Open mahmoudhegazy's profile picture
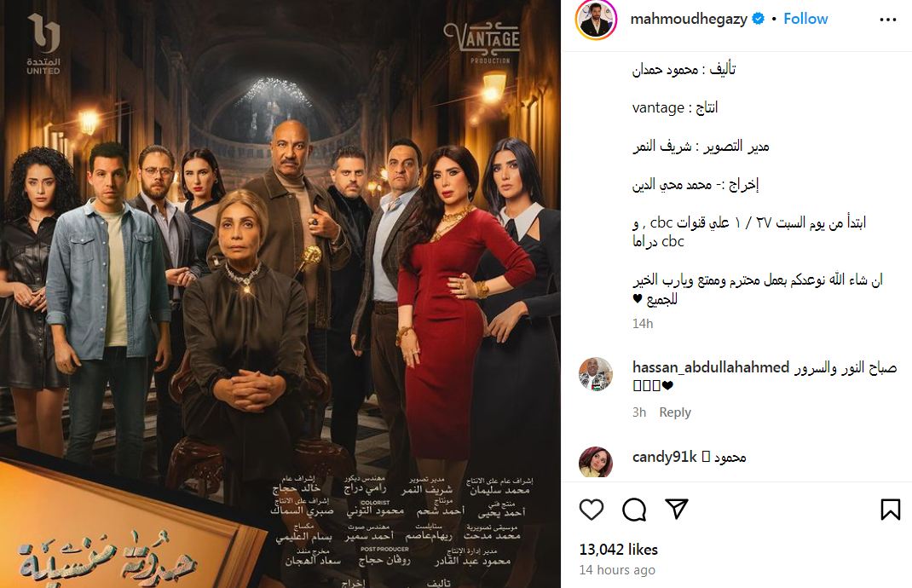The width and height of the screenshot is (912, 588). click(x=596, y=20)
